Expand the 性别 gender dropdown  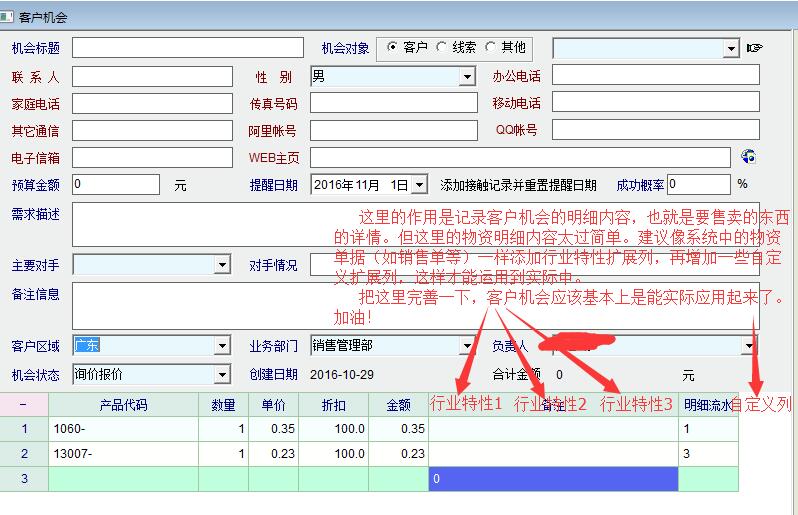467,76
